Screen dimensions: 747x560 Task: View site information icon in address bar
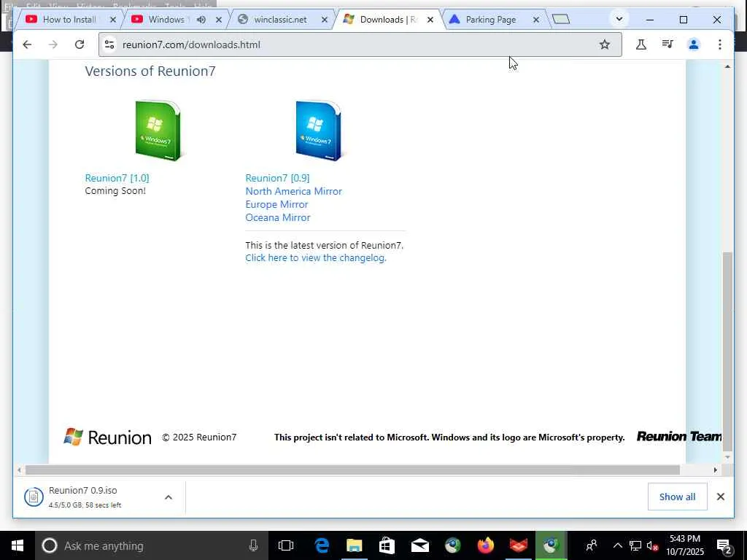pyautogui.click(x=109, y=44)
